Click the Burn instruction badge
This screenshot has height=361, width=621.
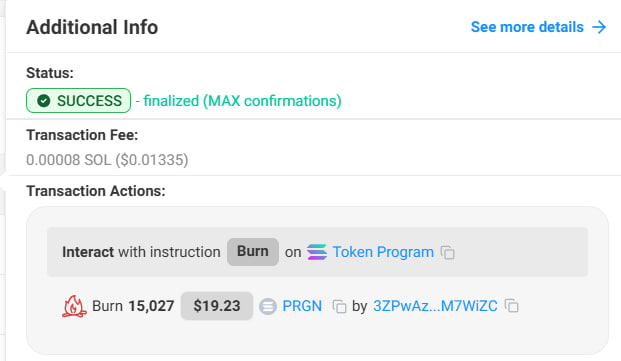[x=253, y=252]
